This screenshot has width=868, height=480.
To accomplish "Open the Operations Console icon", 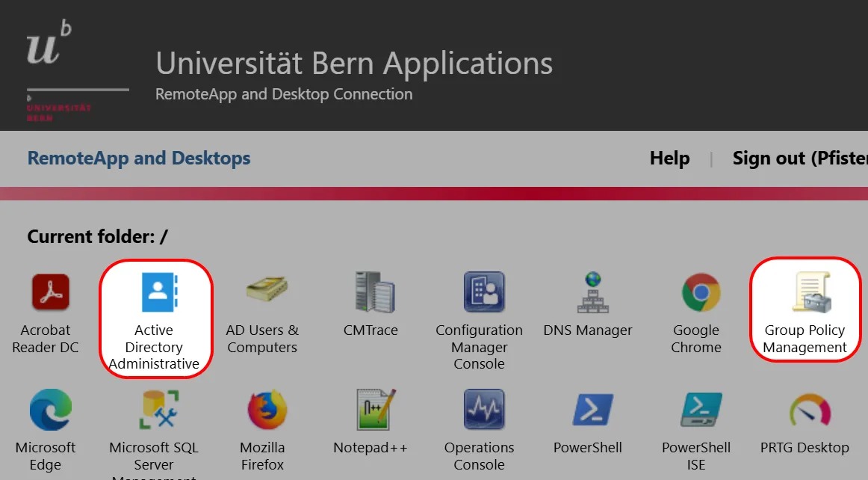I will [484, 410].
